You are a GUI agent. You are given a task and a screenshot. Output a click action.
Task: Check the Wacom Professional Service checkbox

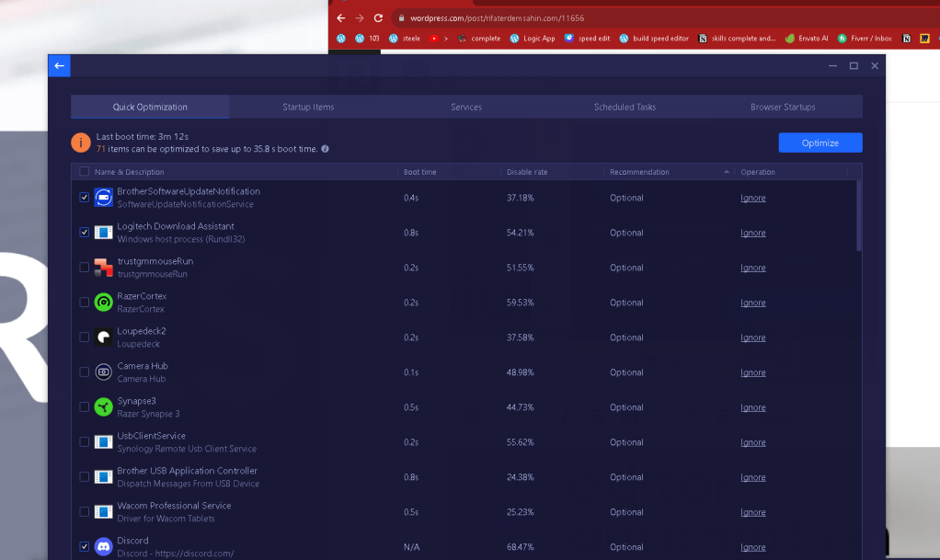click(x=84, y=511)
